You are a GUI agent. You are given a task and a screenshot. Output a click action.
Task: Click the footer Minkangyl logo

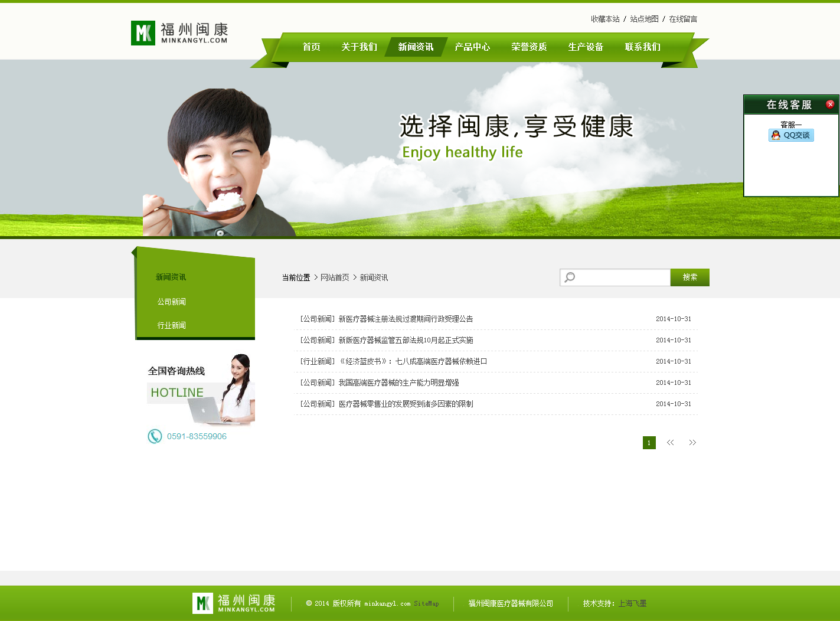coord(234,603)
